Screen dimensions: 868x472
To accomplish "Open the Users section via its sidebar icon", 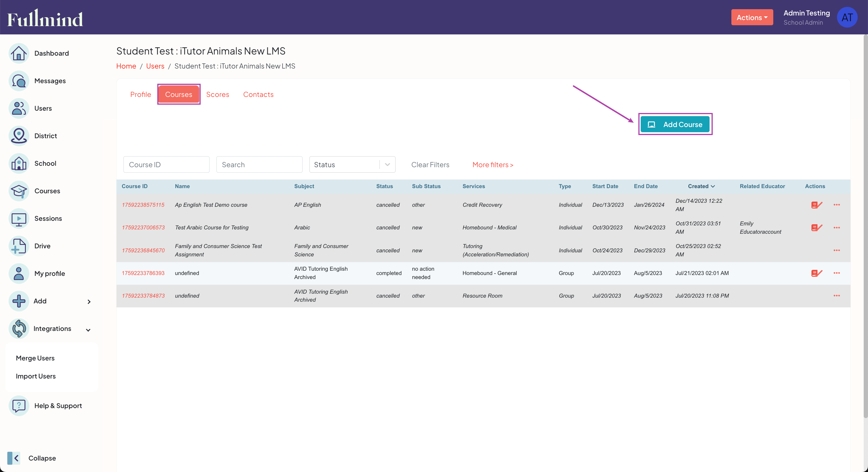I will tap(19, 108).
